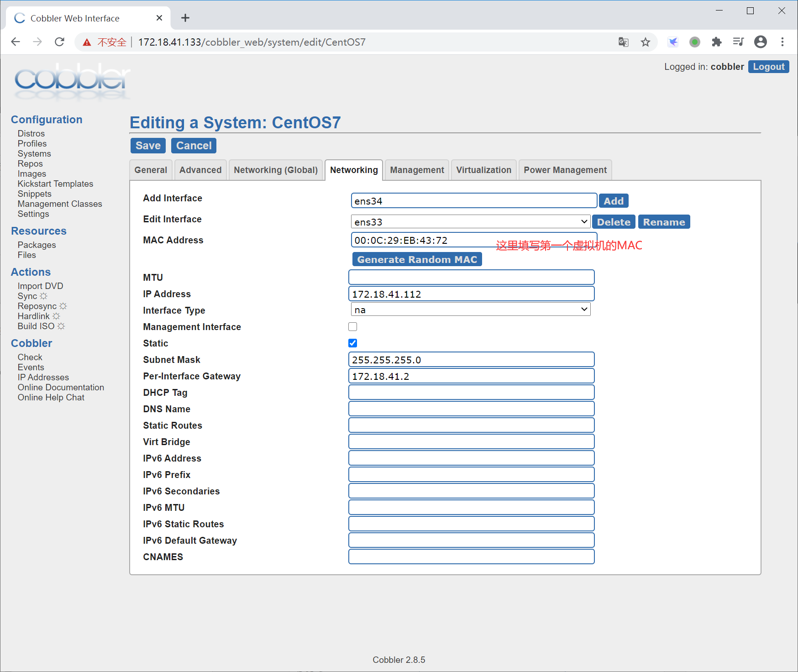
Task: Open a new browser tab
Action: click(185, 18)
